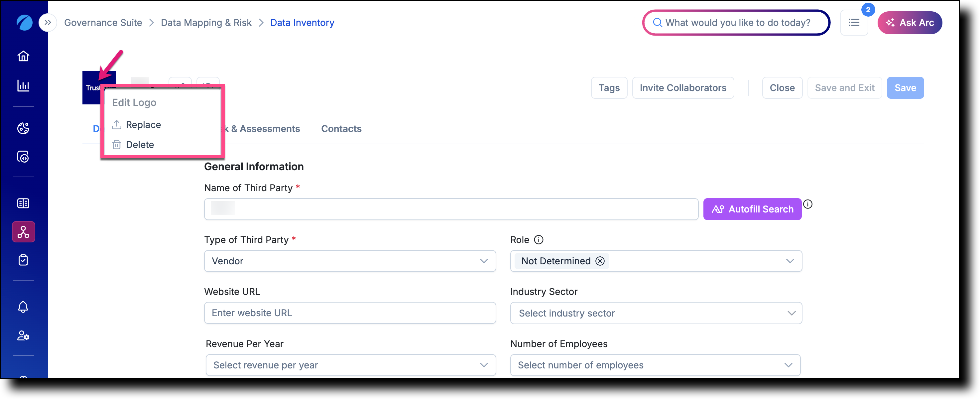
Task: Click the info icon next to Role
Action: (x=538, y=240)
